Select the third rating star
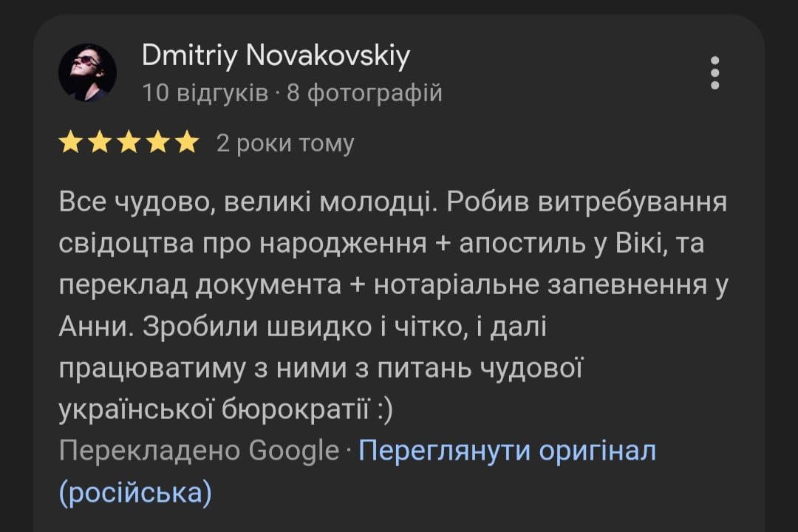Viewport: 798px width, 532px height. tap(129, 142)
